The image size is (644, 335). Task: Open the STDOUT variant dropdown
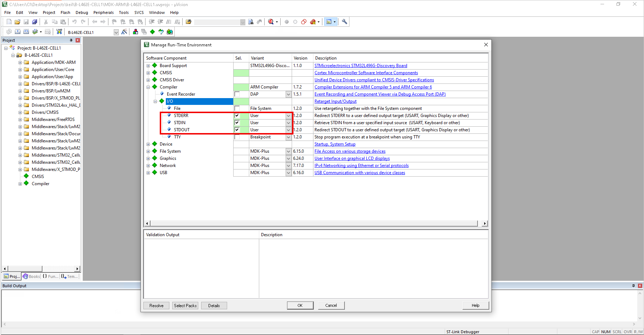click(288, 130)
